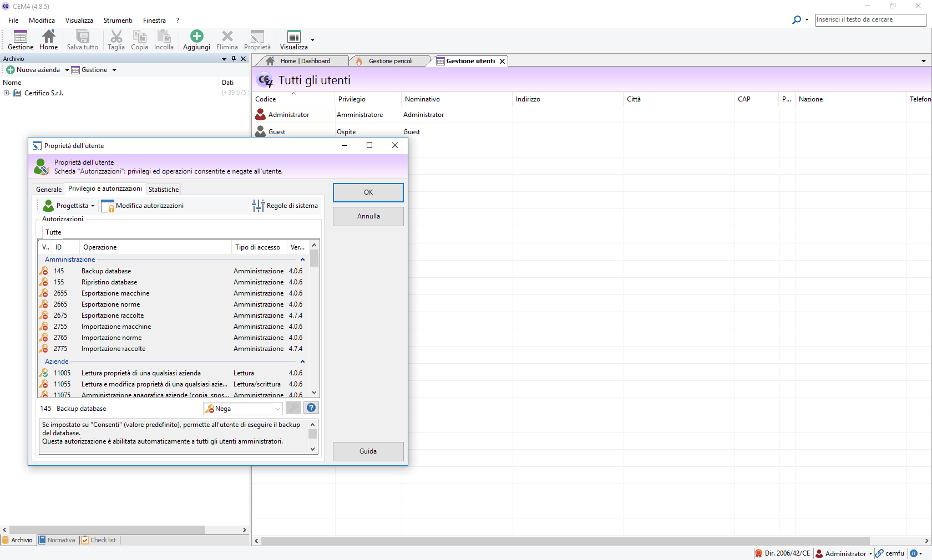Click the search magnifier icon

click(797, 20)
